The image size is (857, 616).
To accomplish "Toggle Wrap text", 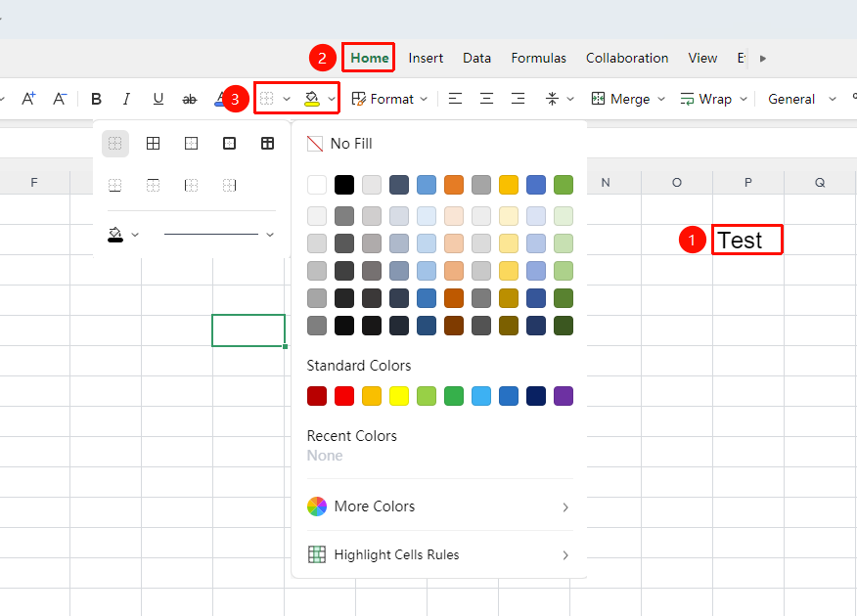I will pyautogui.click(x=705, y=99).
